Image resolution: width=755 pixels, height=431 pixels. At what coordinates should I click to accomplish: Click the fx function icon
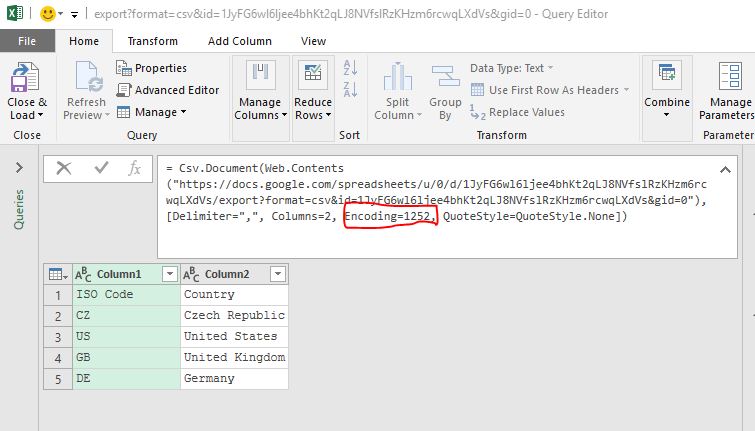coord(134,168)
